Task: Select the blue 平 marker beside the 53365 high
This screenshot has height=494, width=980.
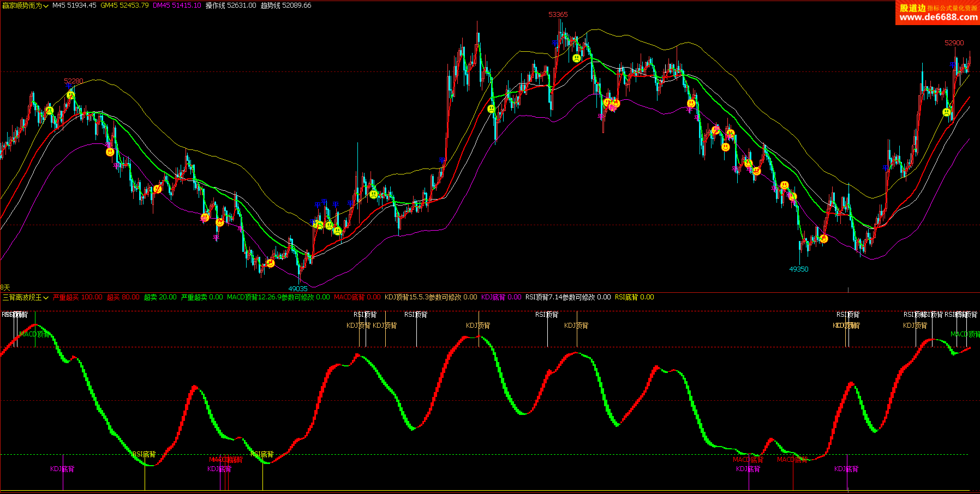Action: click(554, 43)
